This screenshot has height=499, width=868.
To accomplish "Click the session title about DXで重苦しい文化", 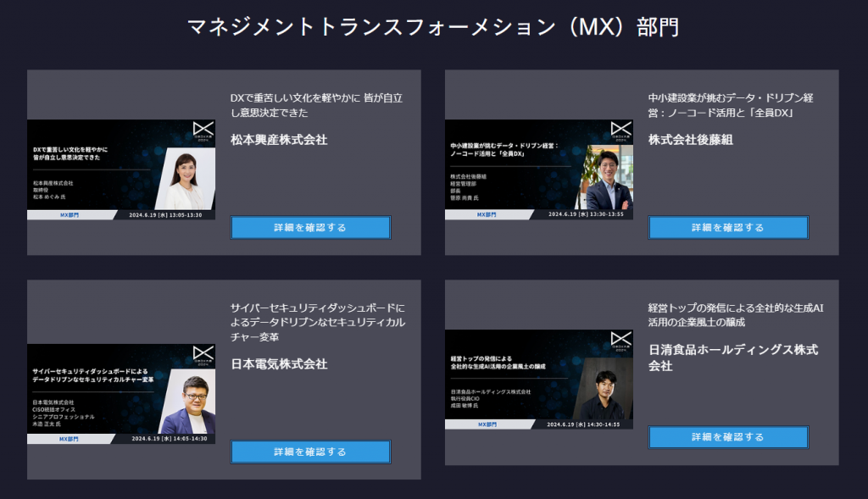I will 316,105.
